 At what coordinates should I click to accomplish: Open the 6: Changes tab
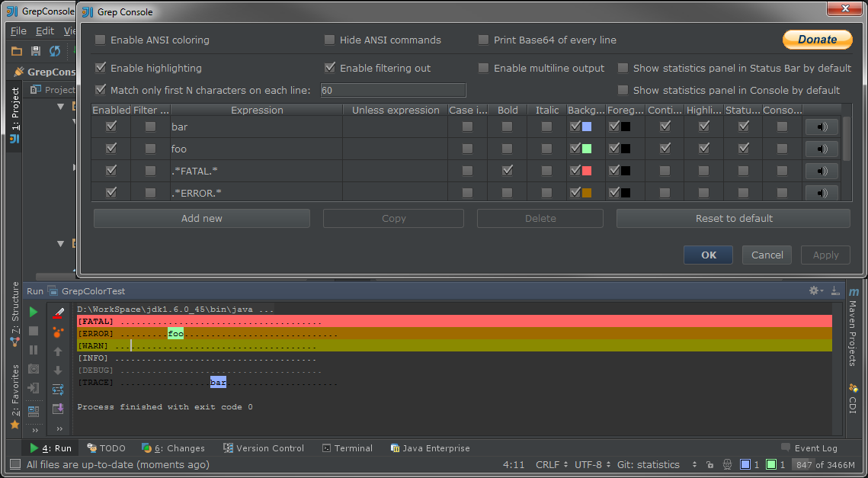click(x=173, y=448)
